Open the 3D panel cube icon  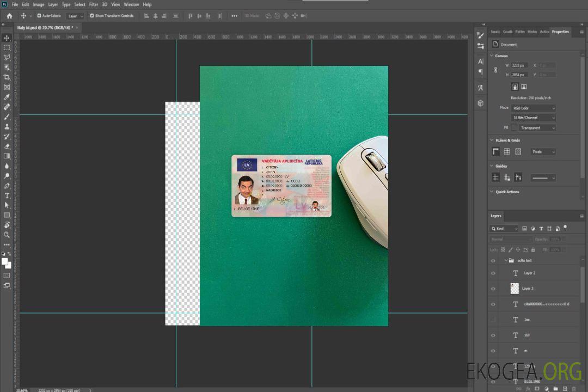(x=480, y=103)
